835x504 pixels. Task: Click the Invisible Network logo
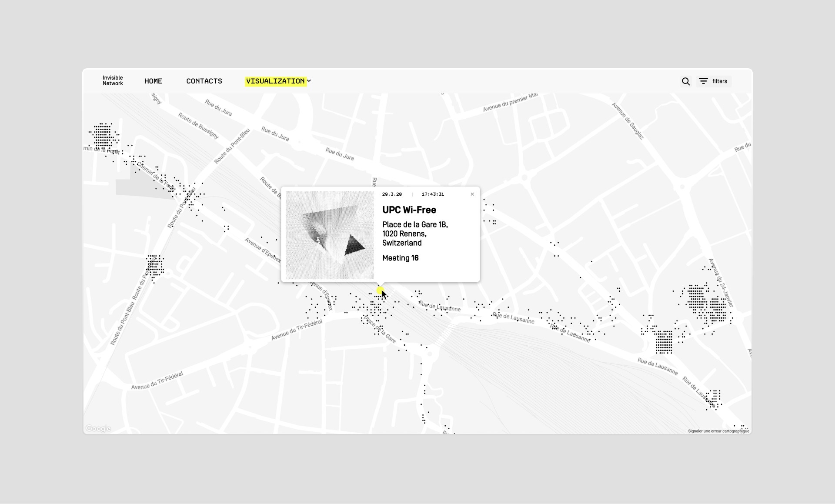click(113, 81)
